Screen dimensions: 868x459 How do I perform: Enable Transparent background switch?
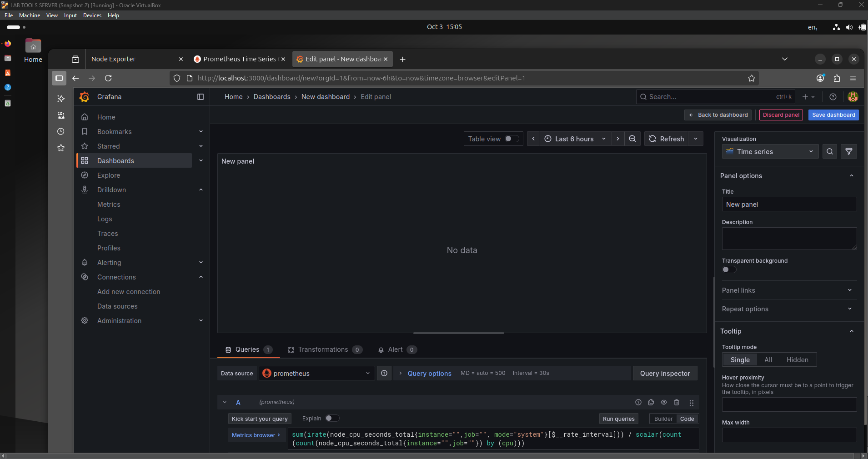729,269
